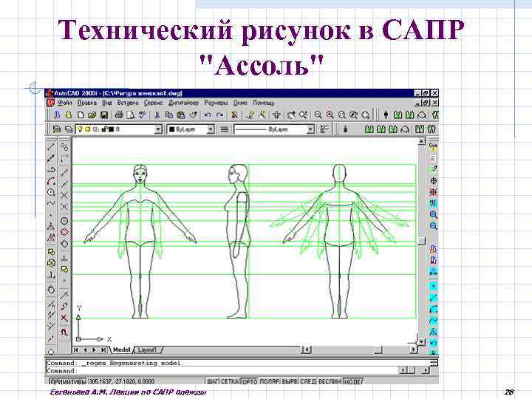Open the Файл menu
Screen dimensions: 532x399
tap(64, 103)
